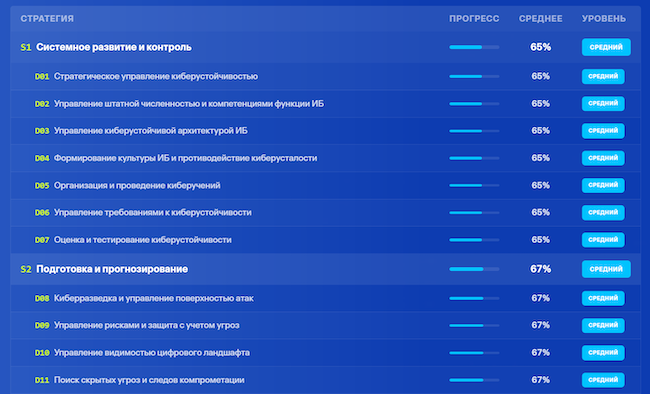Click the D11 progress bar
This screenshot has width=650, height=394.
click(x=474, y=380)
